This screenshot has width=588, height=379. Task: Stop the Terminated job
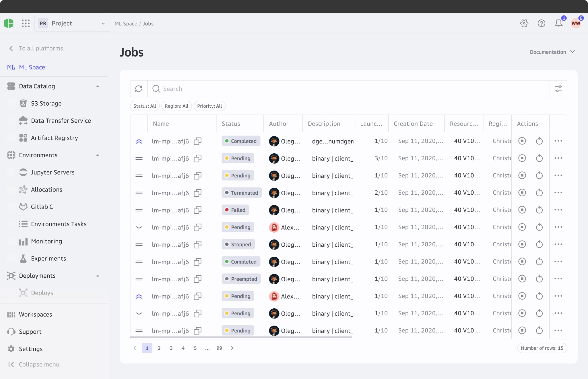pos(522,193)
